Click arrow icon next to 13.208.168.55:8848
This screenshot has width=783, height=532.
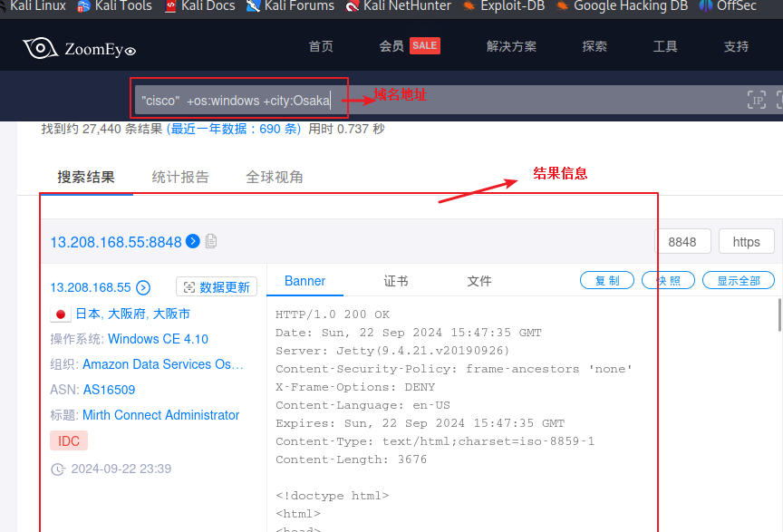click(193, 241)
